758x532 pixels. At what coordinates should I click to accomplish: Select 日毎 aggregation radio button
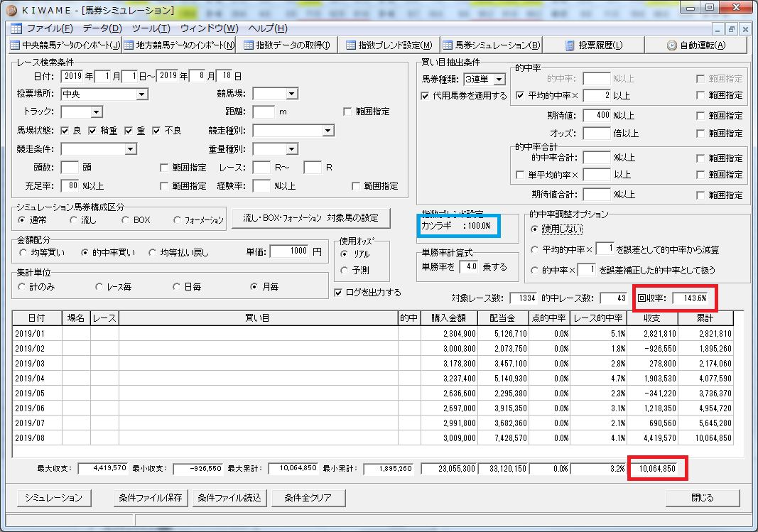(176, 287)
